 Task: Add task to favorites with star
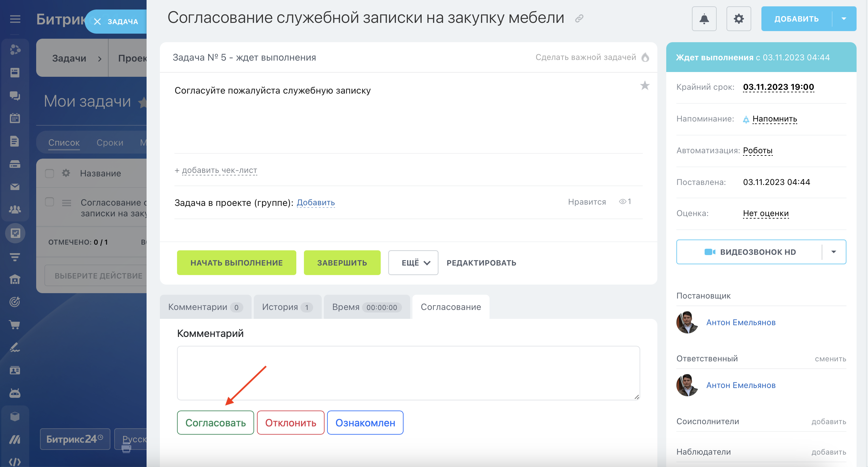coord(644,86)
